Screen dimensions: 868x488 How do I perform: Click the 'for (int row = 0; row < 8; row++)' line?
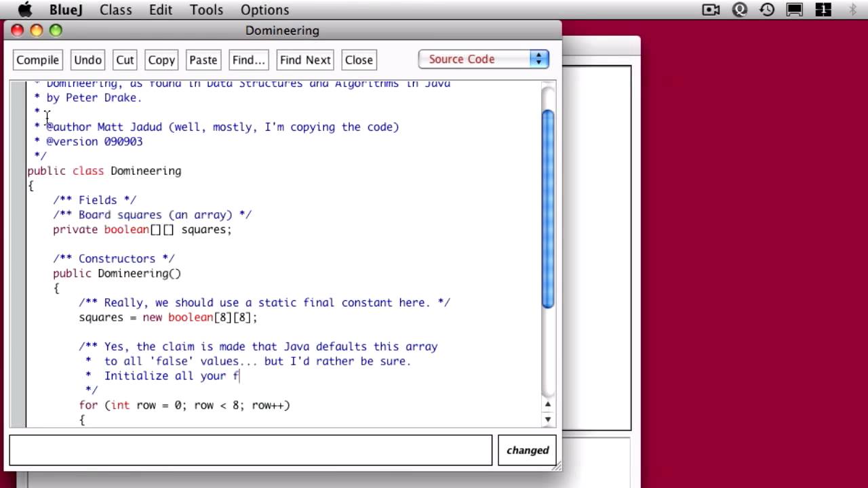tap(184, 405)
